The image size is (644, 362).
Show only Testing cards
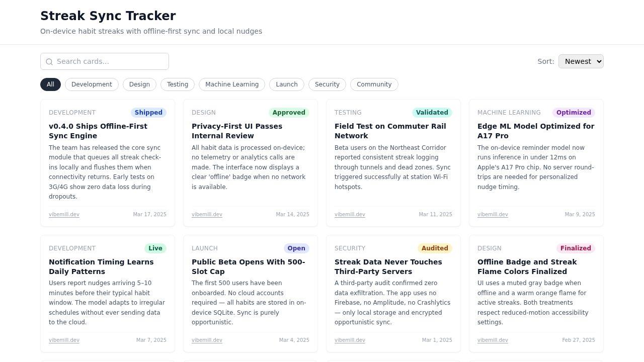pyautogui.click(x=178, y=84)
